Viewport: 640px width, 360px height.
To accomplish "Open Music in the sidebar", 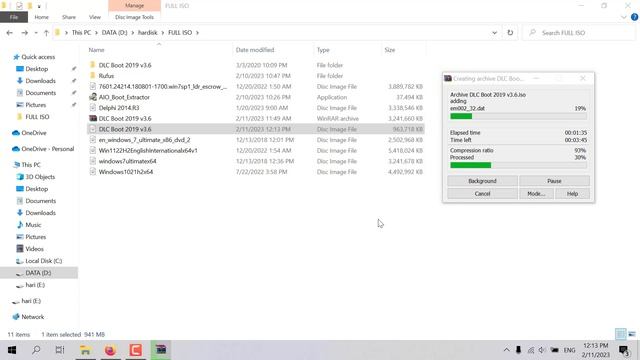I will (33, 225).
